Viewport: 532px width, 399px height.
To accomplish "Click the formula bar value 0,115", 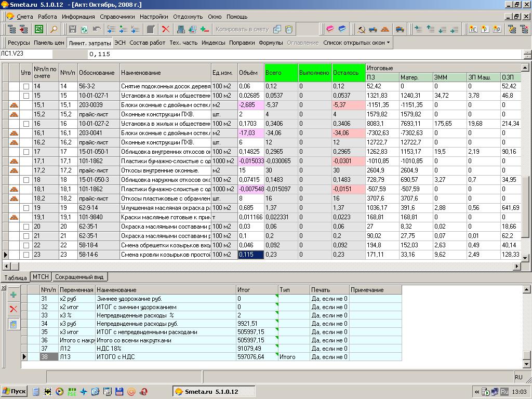I will pos(100,54).
